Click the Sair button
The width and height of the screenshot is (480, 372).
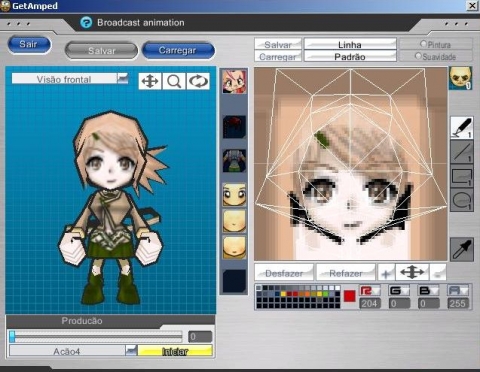(x=29, y=44)
